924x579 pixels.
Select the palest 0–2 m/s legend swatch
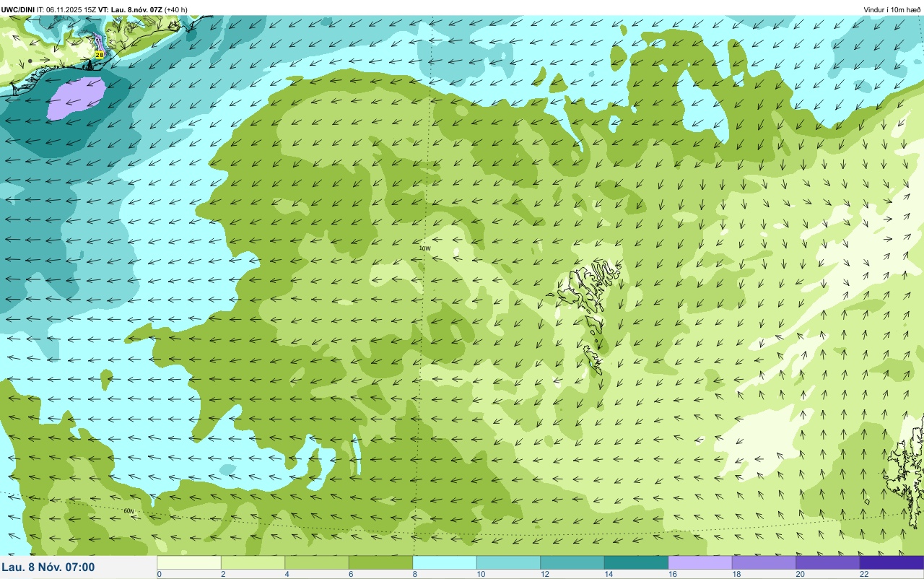[188, 562]
